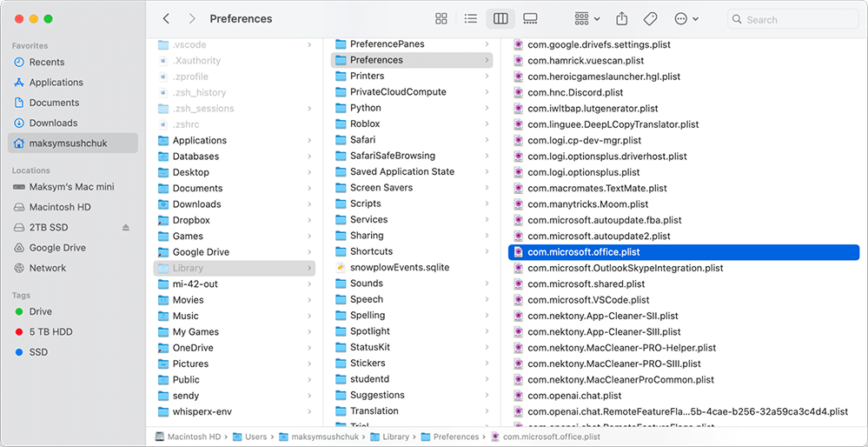Select the Preferences folder in the middle column
This screenshot has width=868, height=447.
click(x=411, y=60)
